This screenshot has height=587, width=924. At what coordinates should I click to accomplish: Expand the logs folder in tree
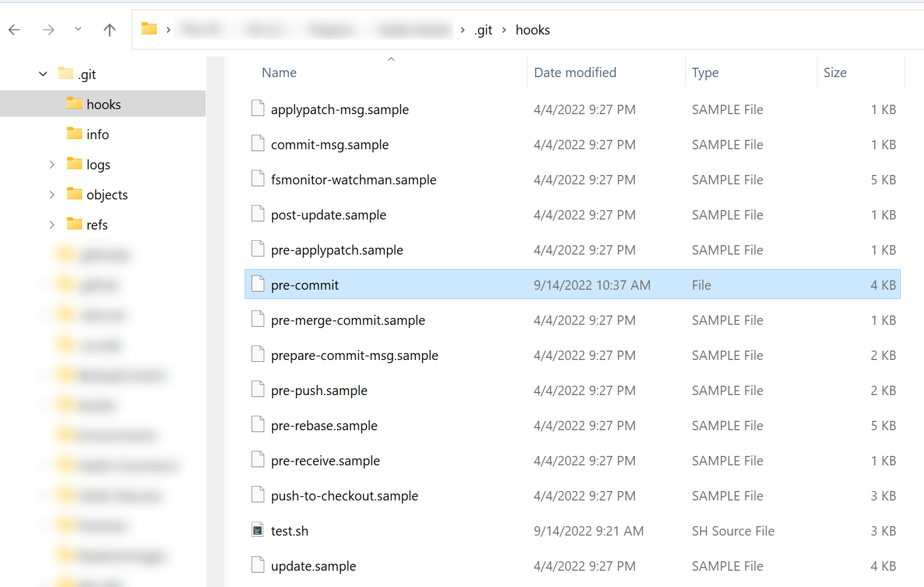pyautogui.click(x=52, y=164)
